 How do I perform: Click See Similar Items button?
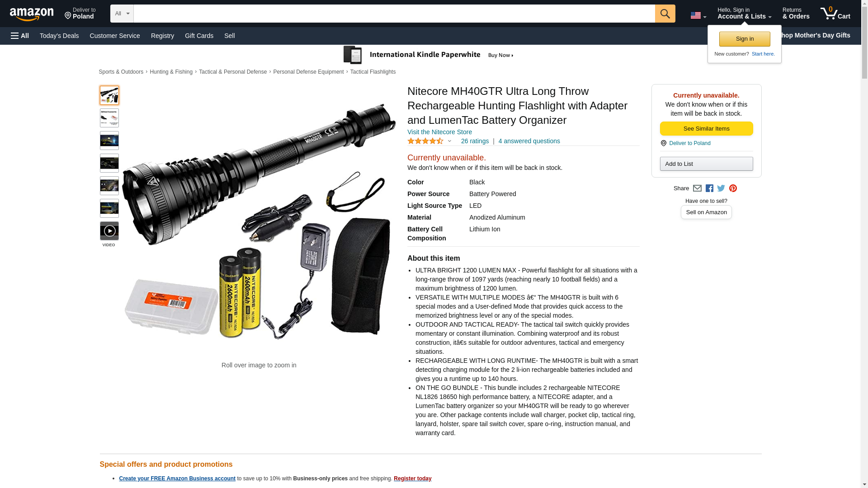706,129
